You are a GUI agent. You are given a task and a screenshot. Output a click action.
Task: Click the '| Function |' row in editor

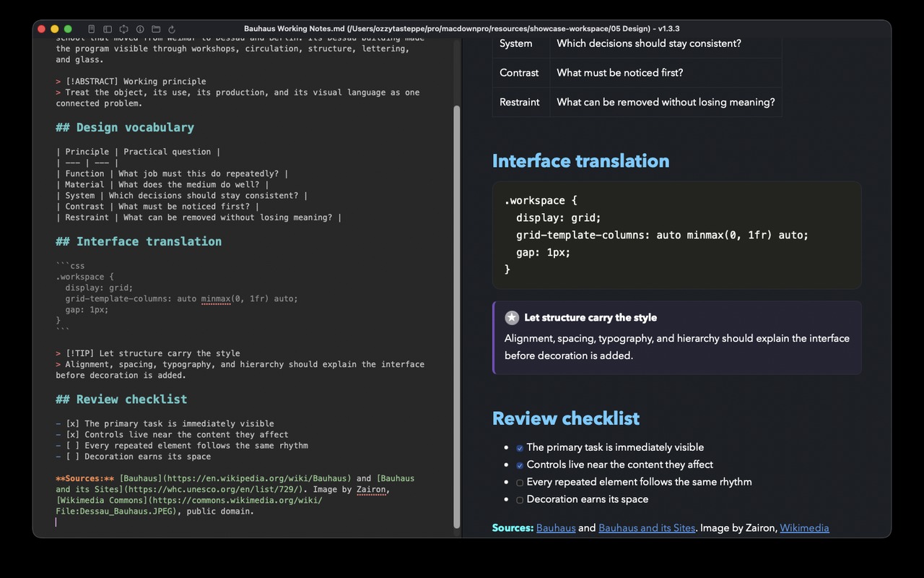172,173
